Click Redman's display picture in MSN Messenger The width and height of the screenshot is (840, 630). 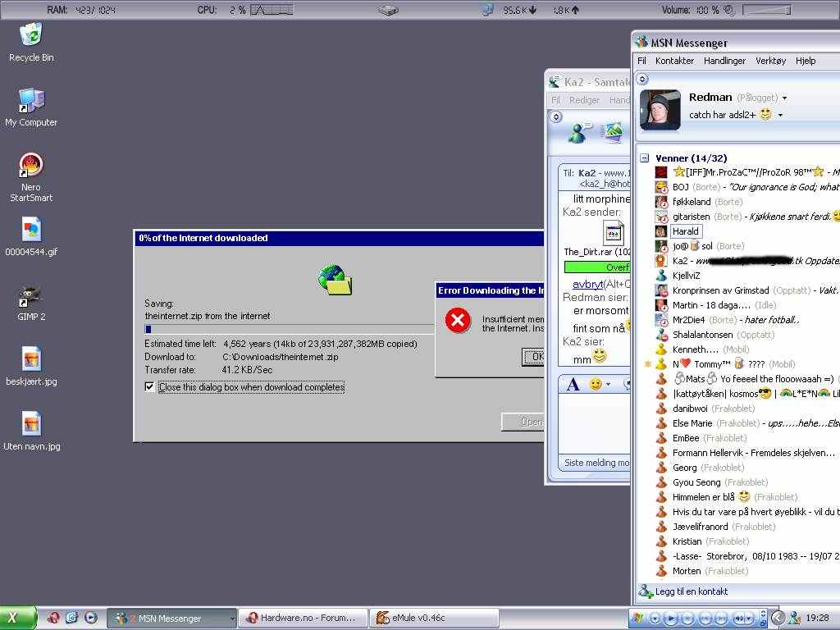660,109
